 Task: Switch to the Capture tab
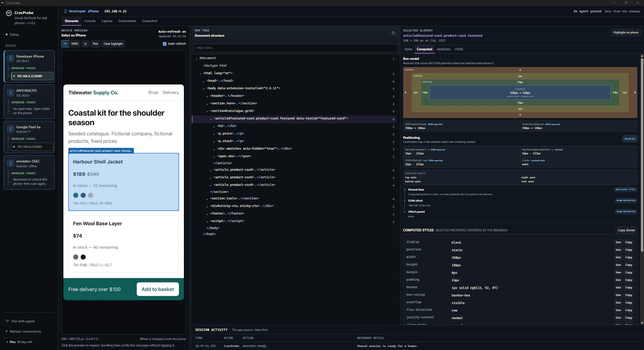(107, 21)
